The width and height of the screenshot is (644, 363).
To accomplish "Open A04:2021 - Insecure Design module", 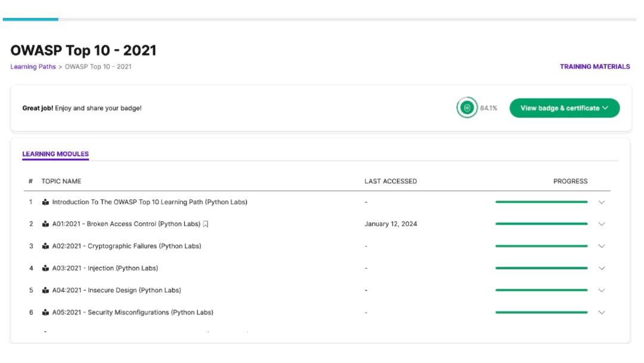I will [116, 290].
